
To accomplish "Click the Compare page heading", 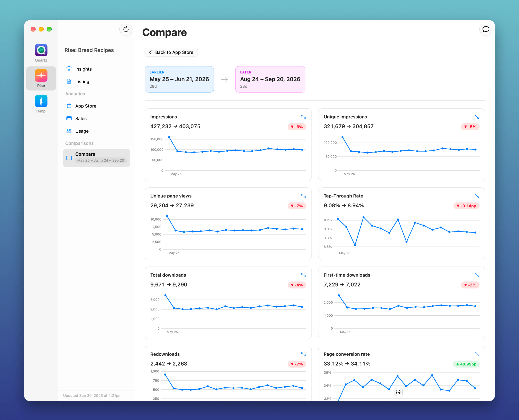I will coord(165,32).
